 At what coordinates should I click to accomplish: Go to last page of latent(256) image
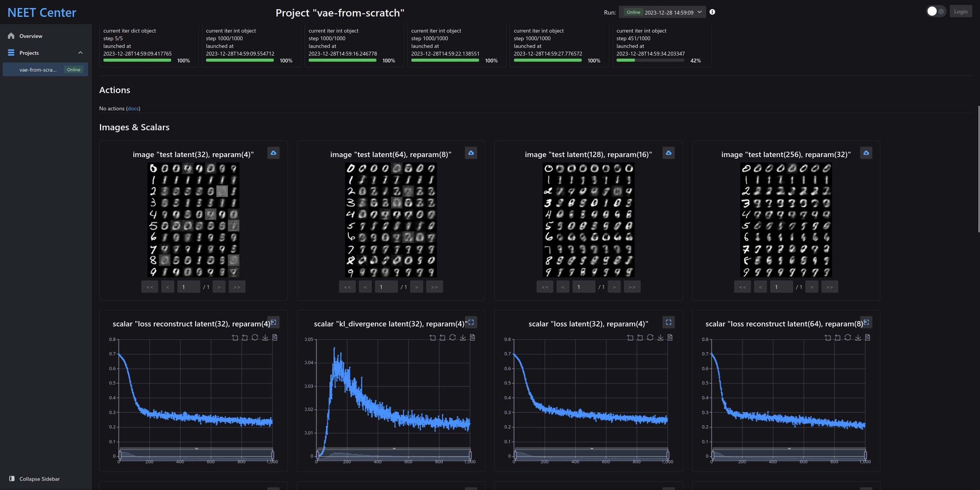point(830,287)
